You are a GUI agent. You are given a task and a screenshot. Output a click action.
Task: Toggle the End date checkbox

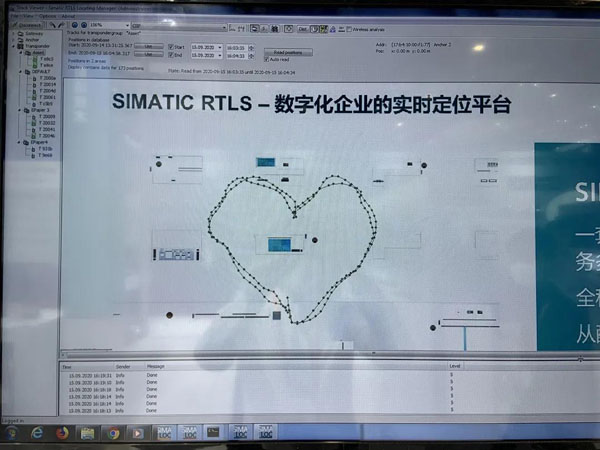coord(171,53)
